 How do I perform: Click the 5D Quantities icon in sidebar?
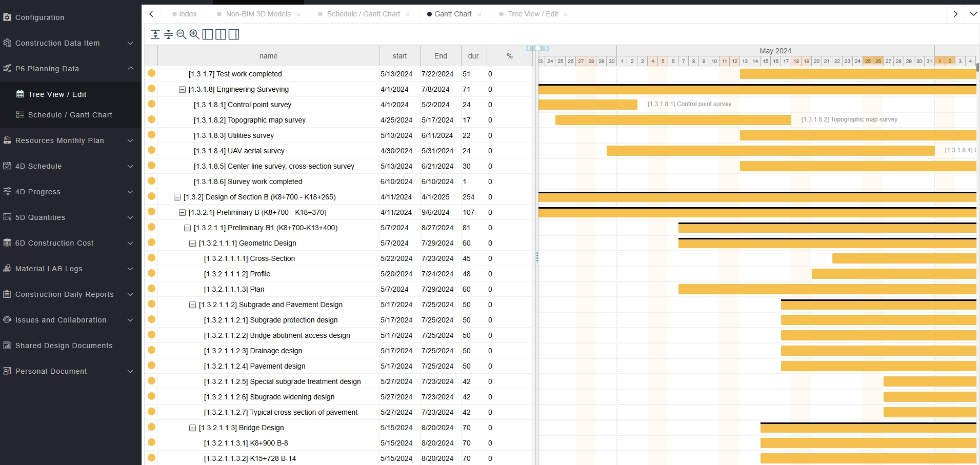click(7, 217)
